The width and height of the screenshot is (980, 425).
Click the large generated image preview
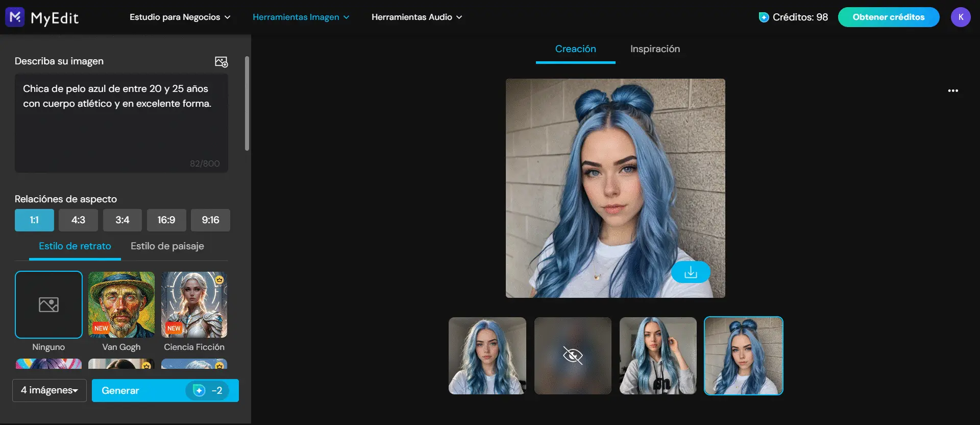(x=615, y=188)
